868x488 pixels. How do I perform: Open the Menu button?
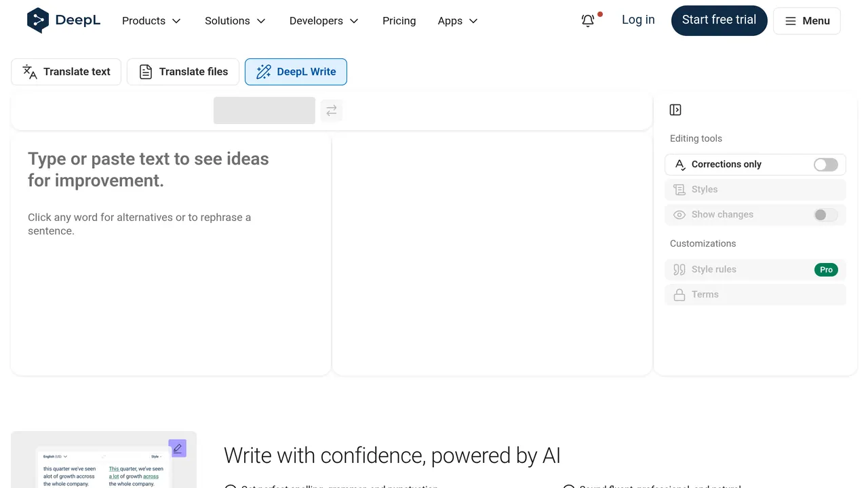pos(807,21)
